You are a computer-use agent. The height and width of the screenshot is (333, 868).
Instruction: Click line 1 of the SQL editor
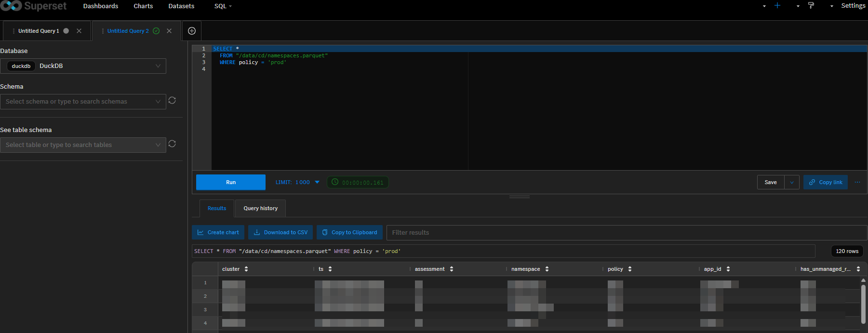click(x=539, y=49)
